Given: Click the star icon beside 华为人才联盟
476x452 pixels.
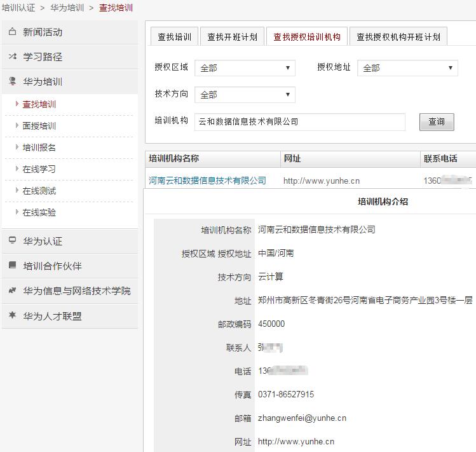Looking at the screenshot, I should [13, 315].
